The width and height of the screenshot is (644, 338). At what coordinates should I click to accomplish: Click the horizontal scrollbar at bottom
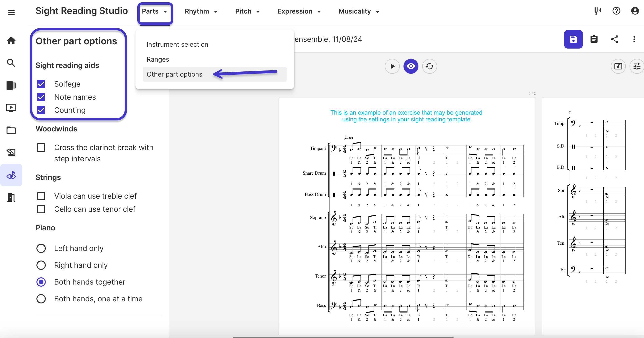click(x=343, y=337)
